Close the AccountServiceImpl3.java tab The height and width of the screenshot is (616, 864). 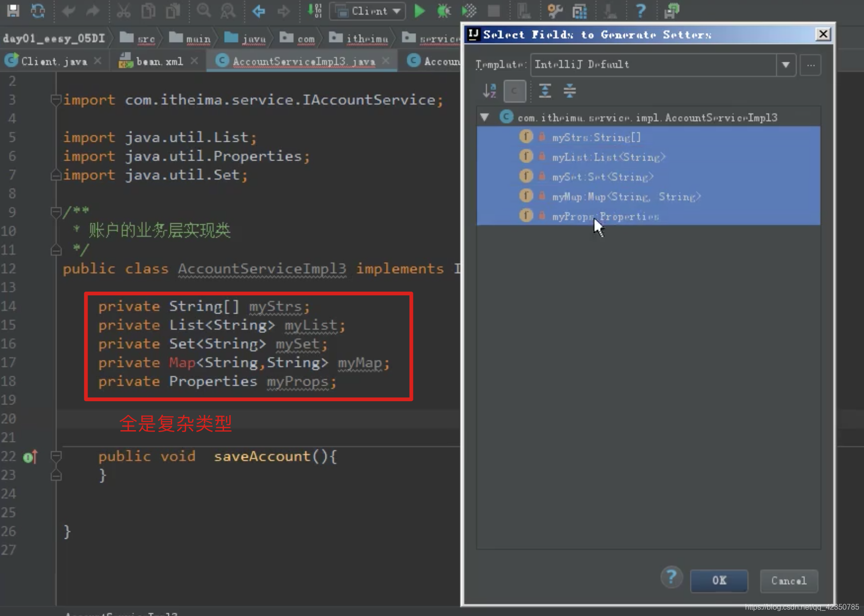[x=386, y=61]
